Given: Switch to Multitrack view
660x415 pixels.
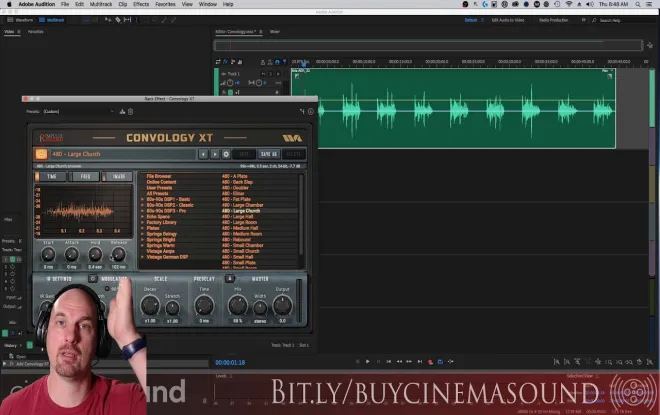Looking at the screenshot, I should (x=52, y=20).
